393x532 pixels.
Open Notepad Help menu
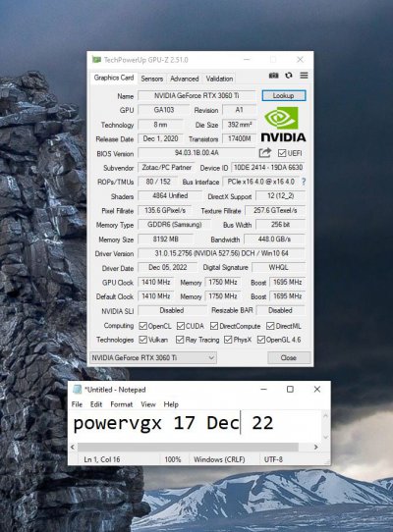[171, 404]
